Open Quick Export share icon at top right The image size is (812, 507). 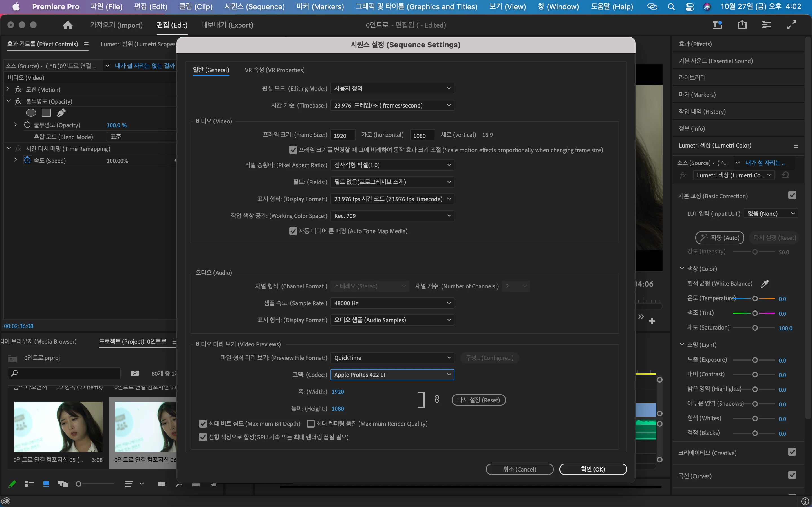click(x=742, y=25)
